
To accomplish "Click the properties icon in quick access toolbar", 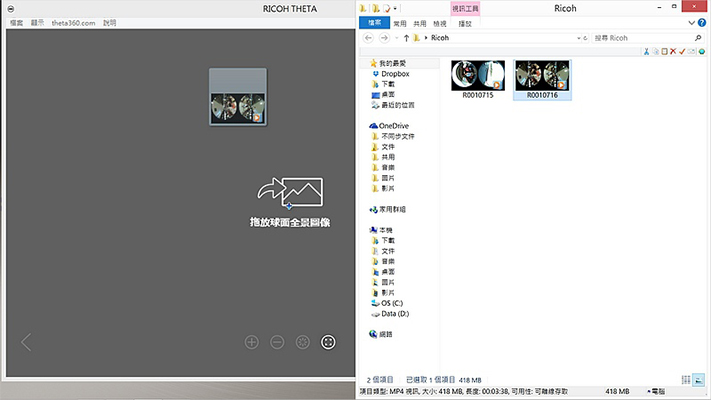I will click(x=387, y=8).
